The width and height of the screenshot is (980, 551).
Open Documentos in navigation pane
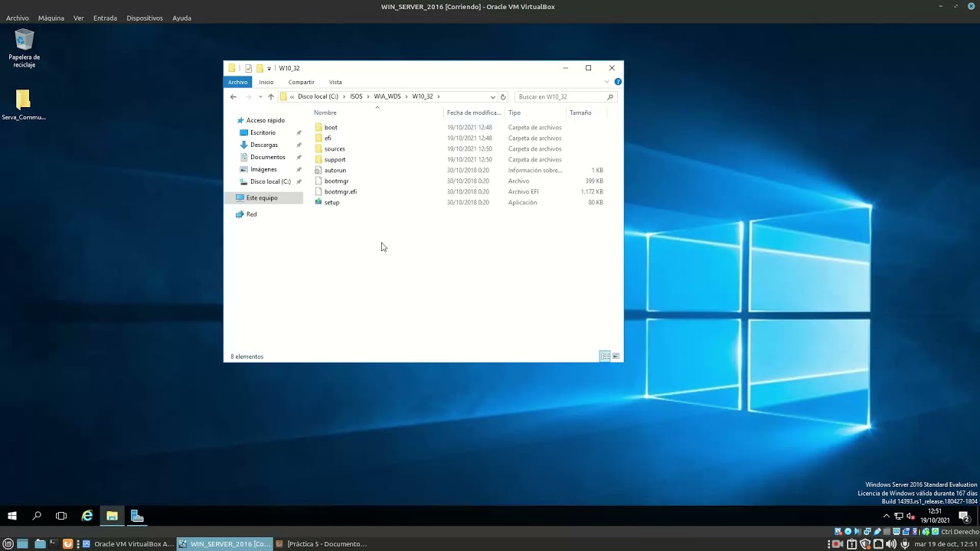click(x=267, y=157)
